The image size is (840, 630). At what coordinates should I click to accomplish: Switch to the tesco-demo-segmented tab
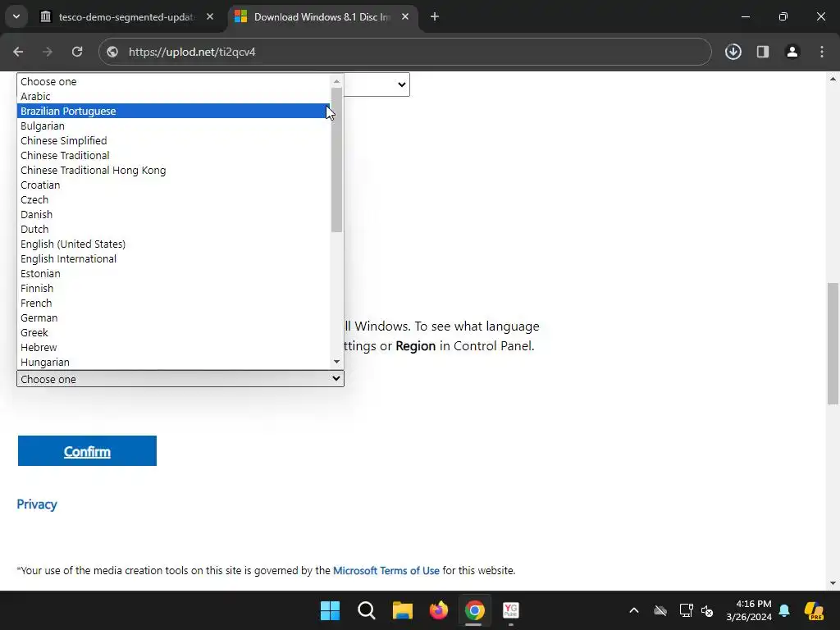pyautogui.click(x=126, y=17)
